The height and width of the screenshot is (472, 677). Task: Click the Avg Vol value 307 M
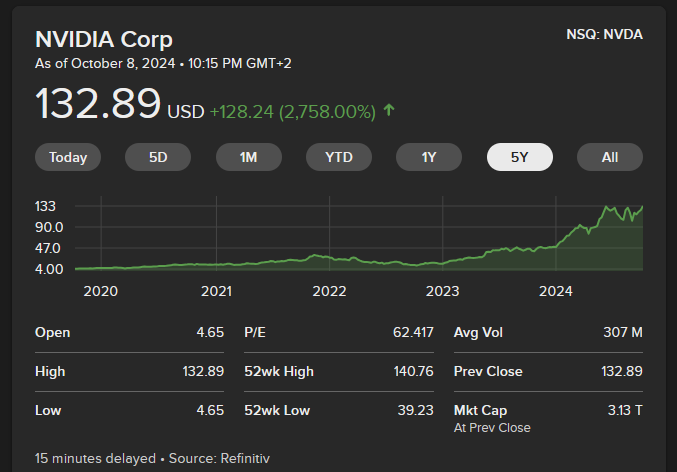click(622, 332)
